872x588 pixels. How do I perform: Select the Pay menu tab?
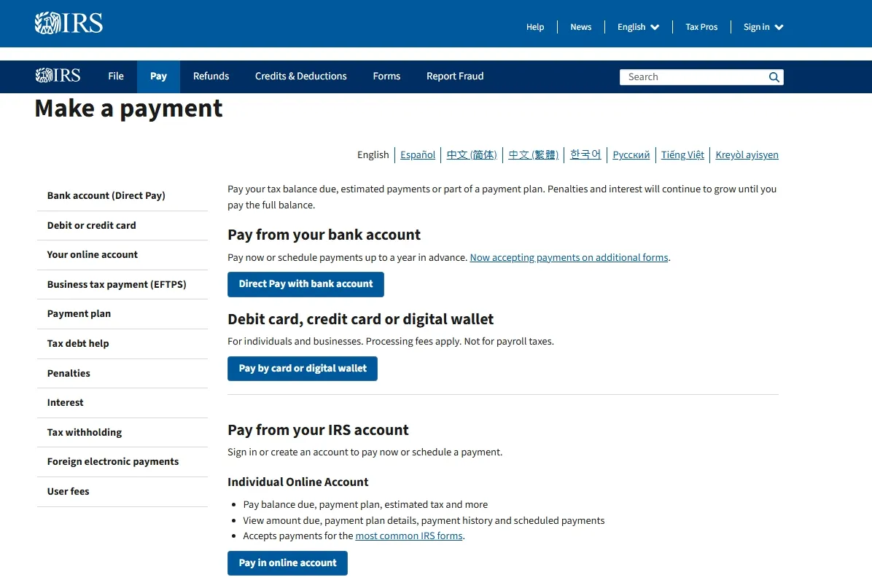click(x=158, y=76)
